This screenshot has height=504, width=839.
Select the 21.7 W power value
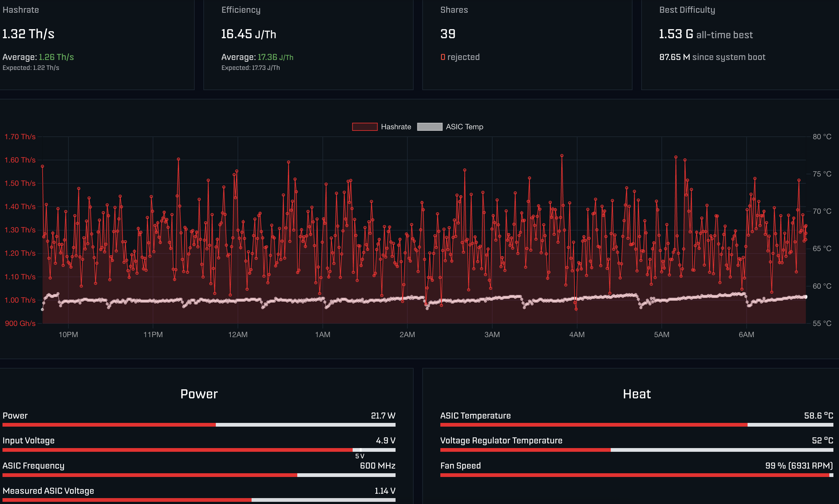point(383,416)
